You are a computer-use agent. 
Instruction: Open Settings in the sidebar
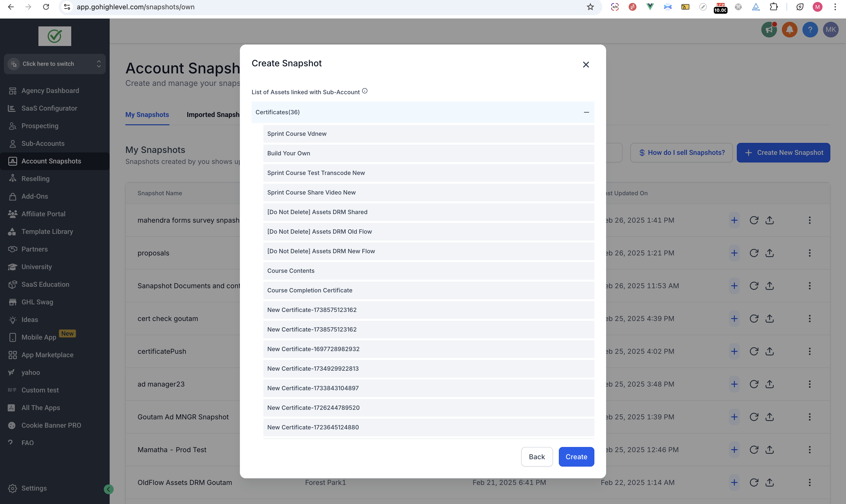pos(34,488)
